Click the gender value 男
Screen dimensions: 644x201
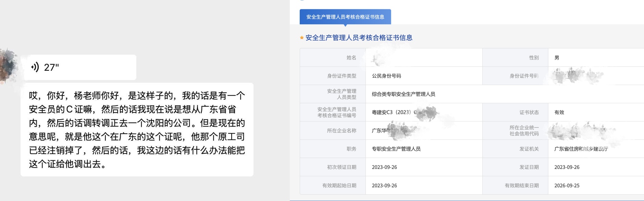click(557, 58)
